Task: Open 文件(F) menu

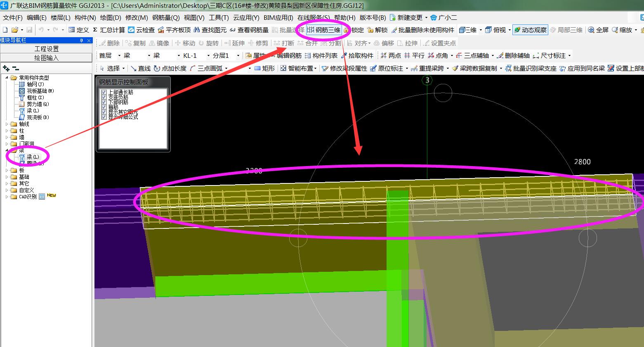Action: (x=13, y=17)
